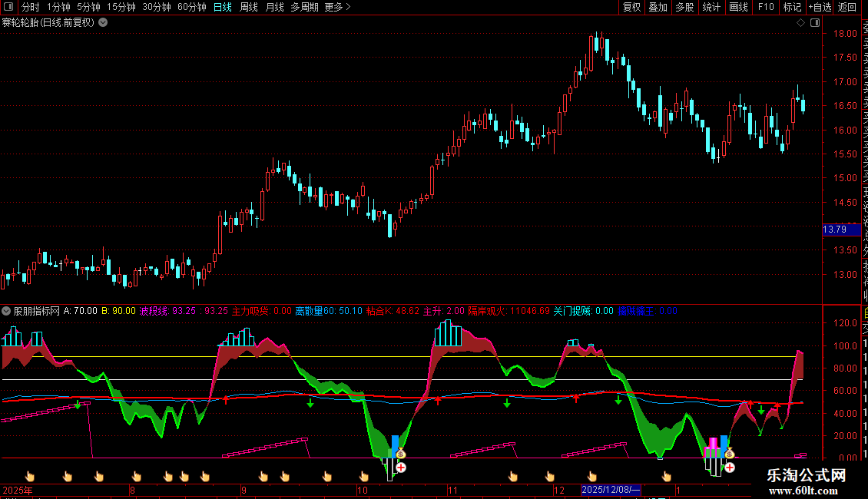This screenshot has width=868, height=499.
Task: Click the money bag signal near October
Action: point(401,454)
